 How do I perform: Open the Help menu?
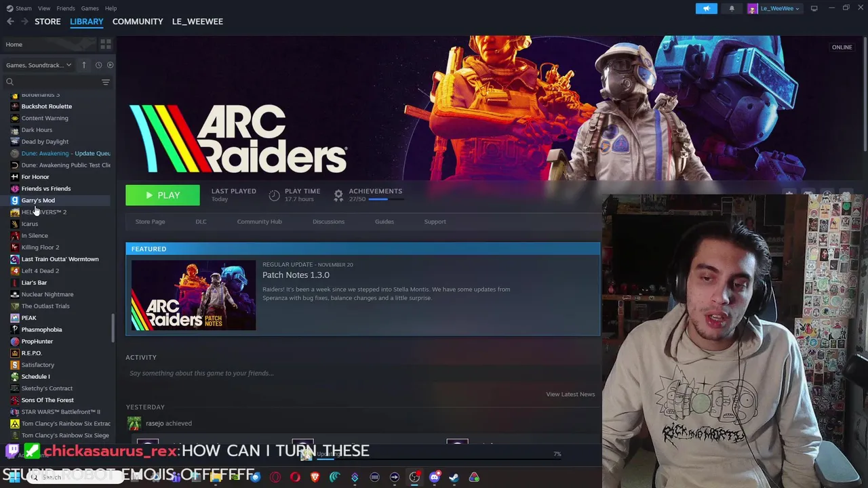pos(111,8)
